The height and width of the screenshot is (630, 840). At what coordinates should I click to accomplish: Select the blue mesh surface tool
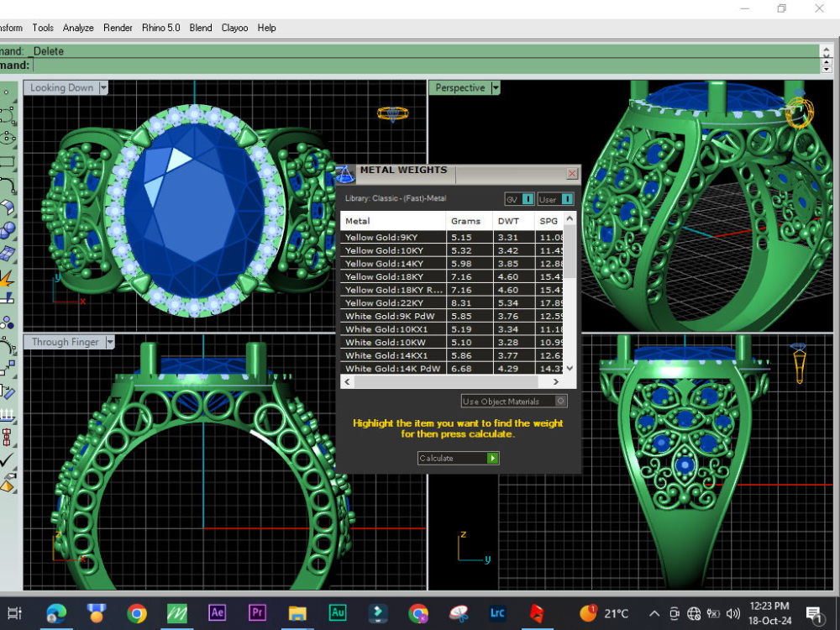click(x=7, y=254)
